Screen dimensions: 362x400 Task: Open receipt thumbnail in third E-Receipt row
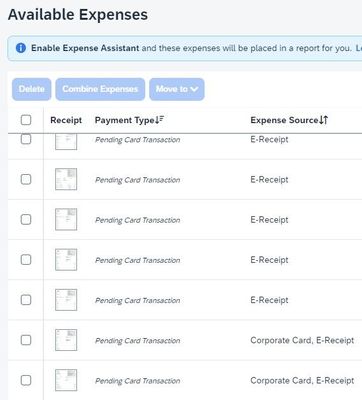[x=66, y=219]
